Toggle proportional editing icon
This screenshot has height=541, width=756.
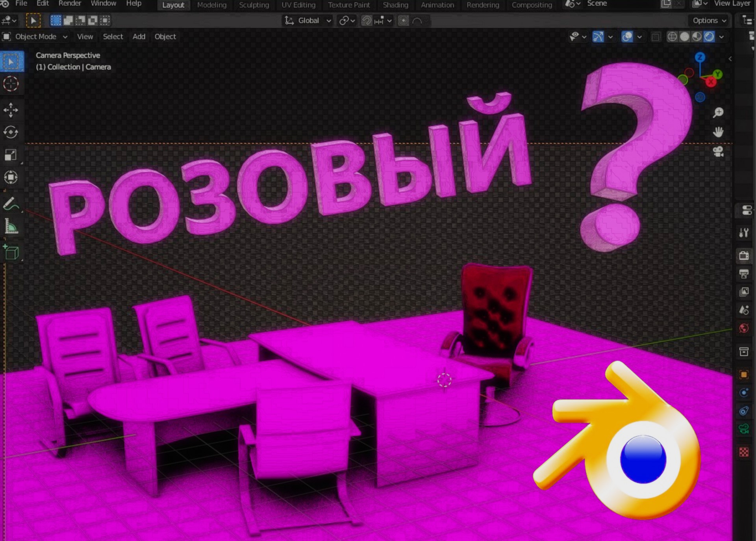(403, 20)
